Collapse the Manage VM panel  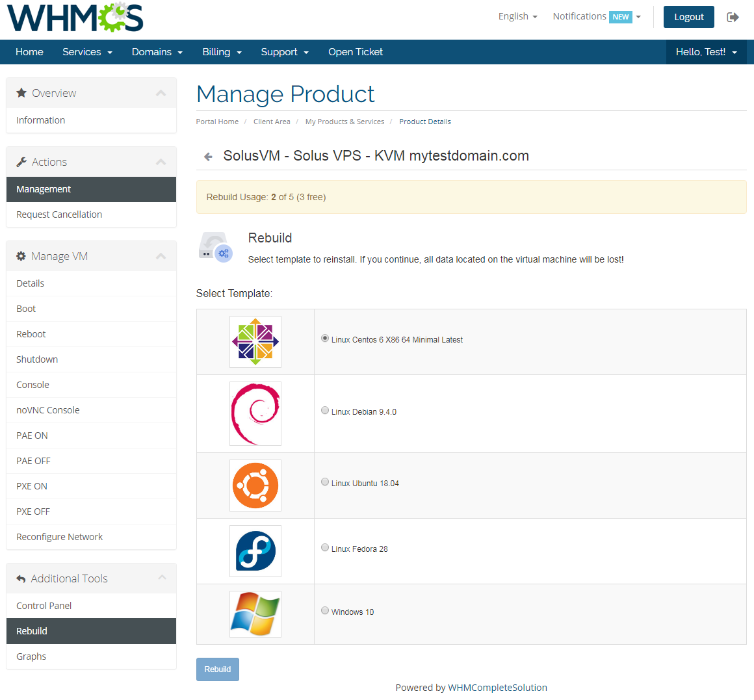click(x=161, y=255)
